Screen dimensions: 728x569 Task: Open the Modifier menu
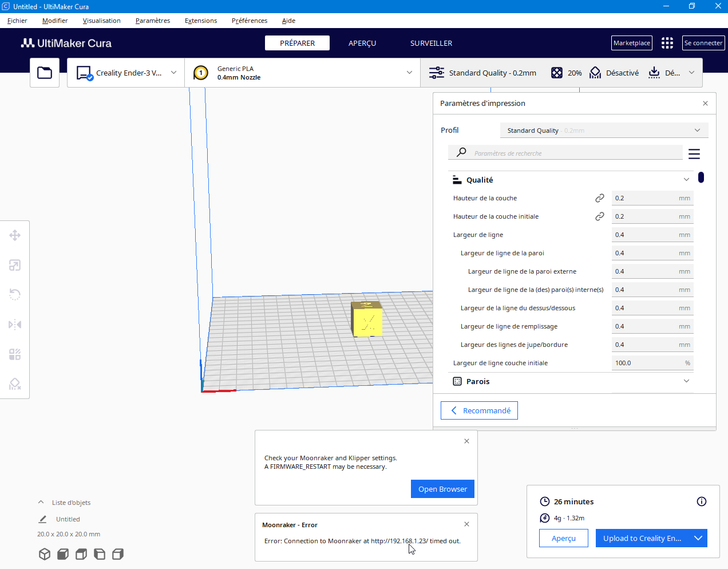55,21
